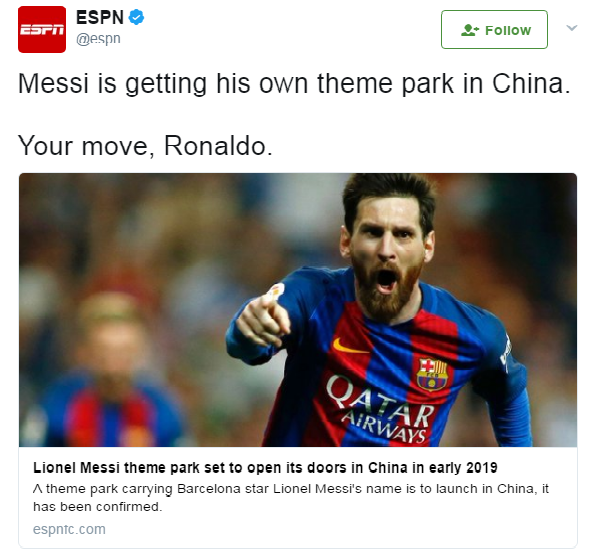Click the article description about Barcelona star
Screen dimensions: 610x557
(291, 497)
